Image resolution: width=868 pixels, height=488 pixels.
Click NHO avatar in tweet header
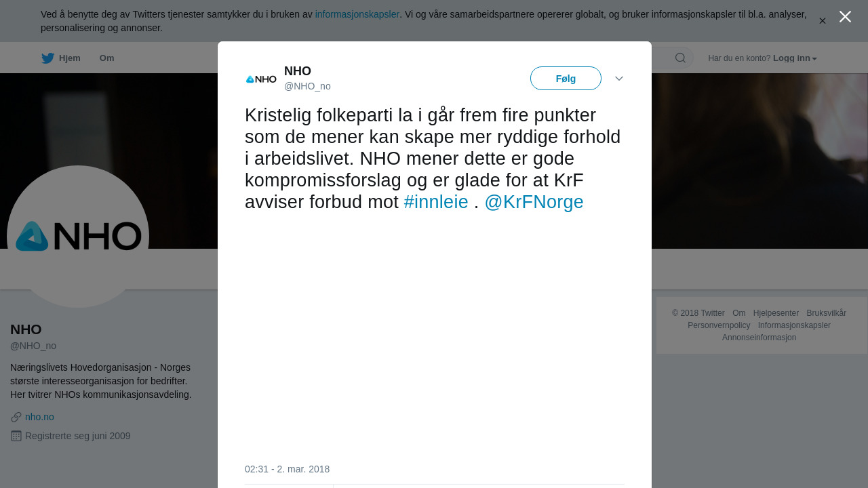coord(261,79)
